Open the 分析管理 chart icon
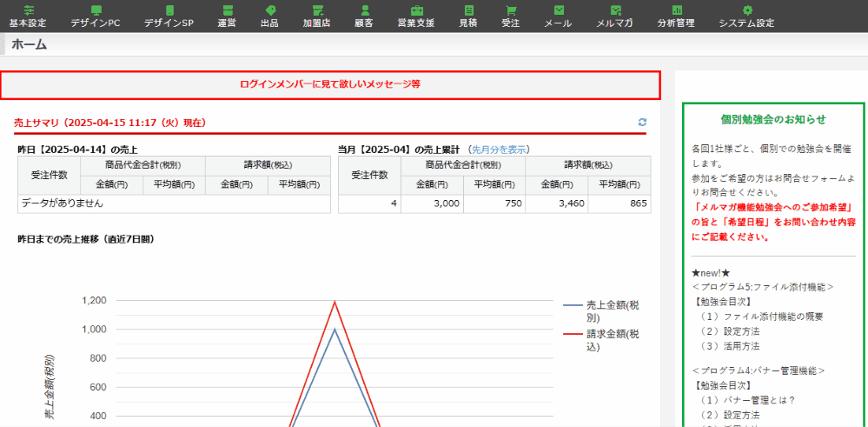Viewport: 868px width, 427px height. (676, 10)
